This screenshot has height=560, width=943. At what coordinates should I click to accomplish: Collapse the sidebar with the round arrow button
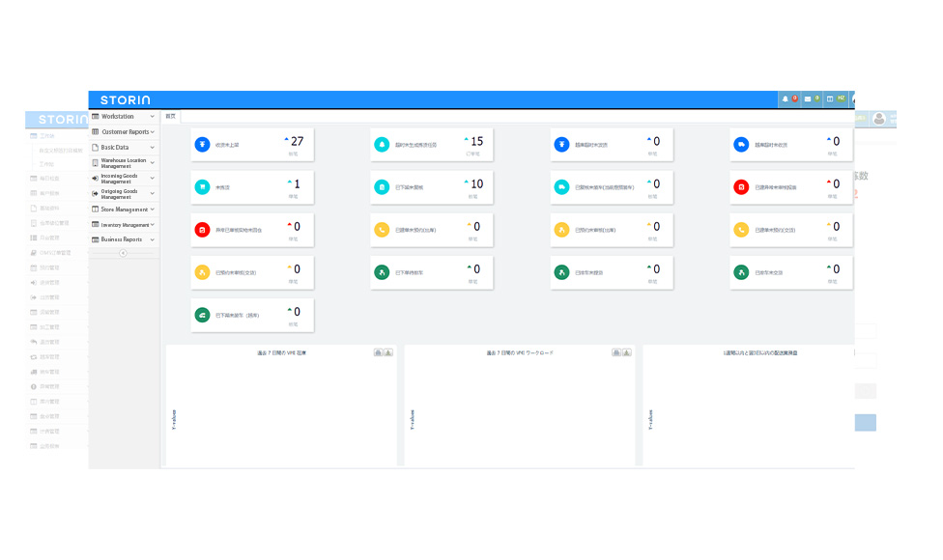coord(123,253)
